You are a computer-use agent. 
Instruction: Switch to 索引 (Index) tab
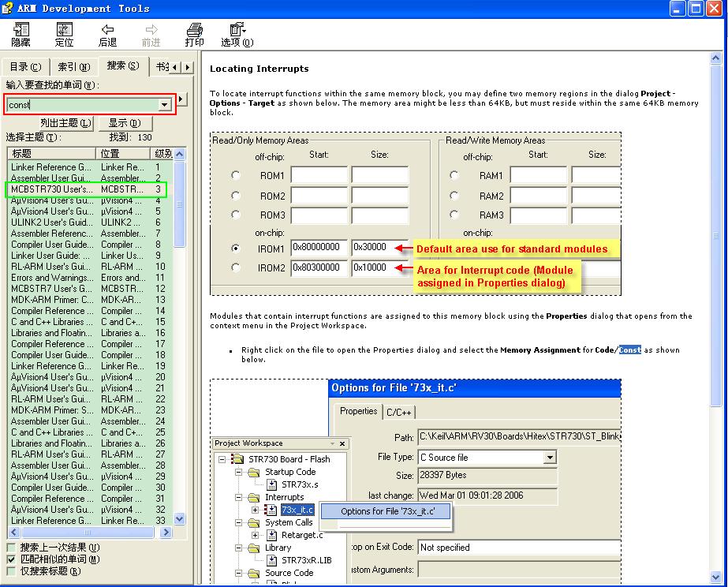tap(74, 67)
